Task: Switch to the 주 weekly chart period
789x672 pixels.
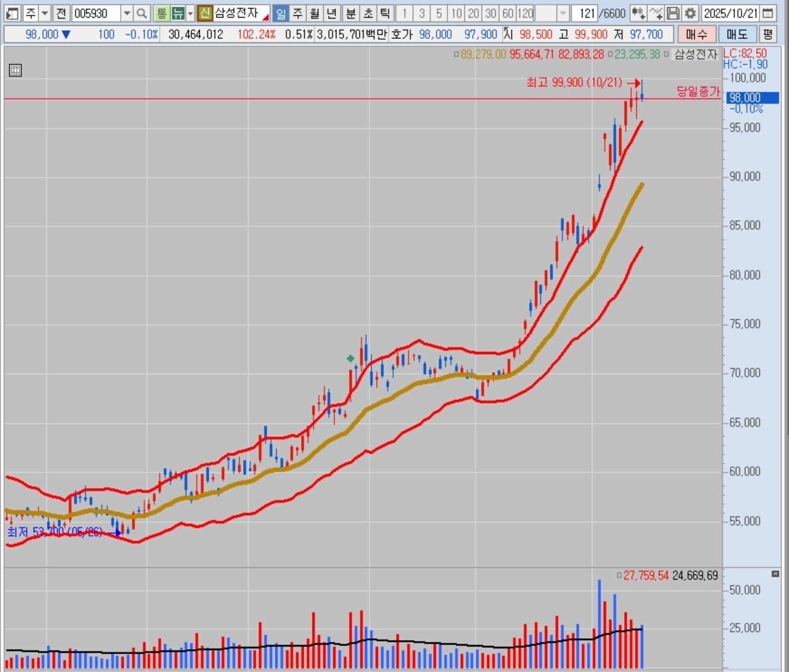Action: coord(297,13)
